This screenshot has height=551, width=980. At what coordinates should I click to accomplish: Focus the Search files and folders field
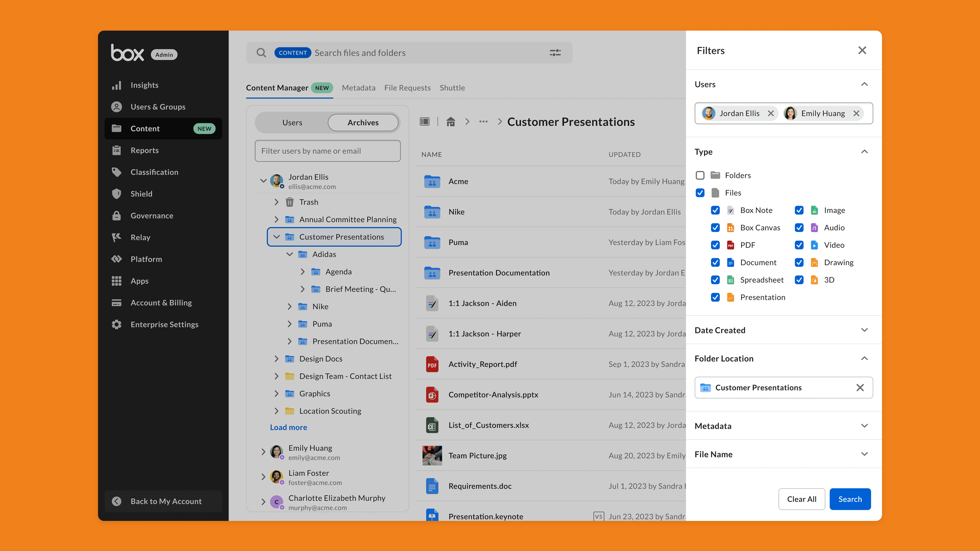coord(409,53)
